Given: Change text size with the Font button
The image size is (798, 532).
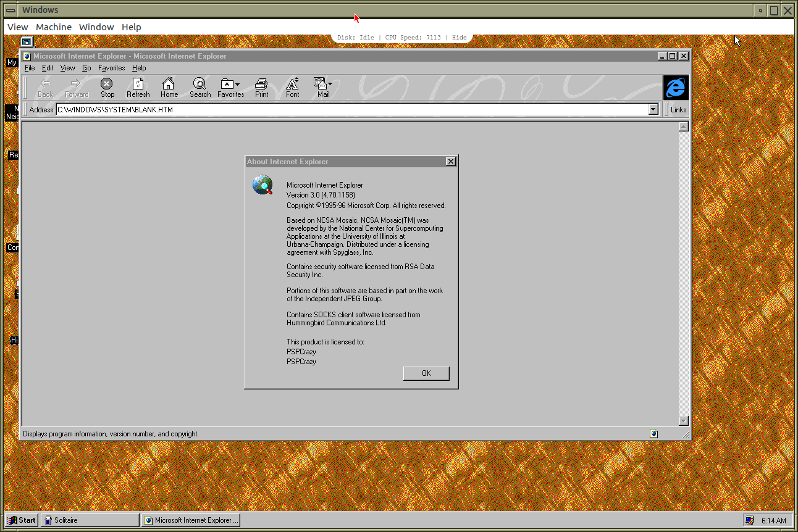Looking at the screenshot, I should (x=293, y=88).
